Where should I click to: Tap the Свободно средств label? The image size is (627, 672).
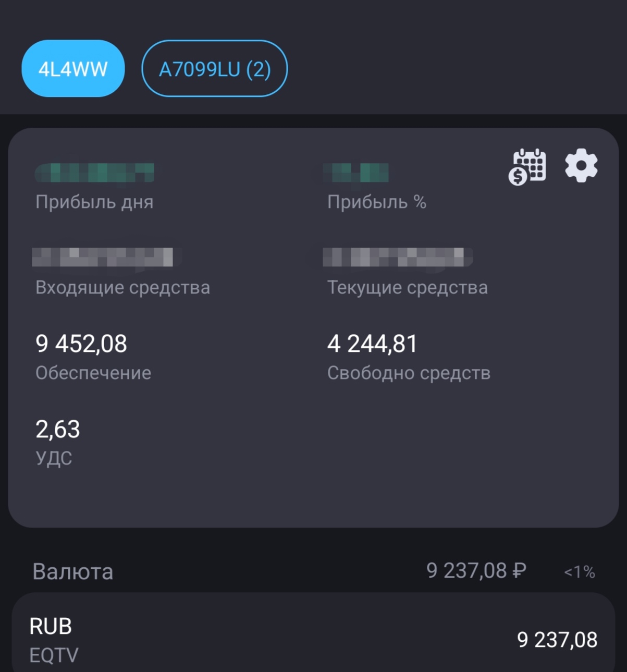point(409,373)
